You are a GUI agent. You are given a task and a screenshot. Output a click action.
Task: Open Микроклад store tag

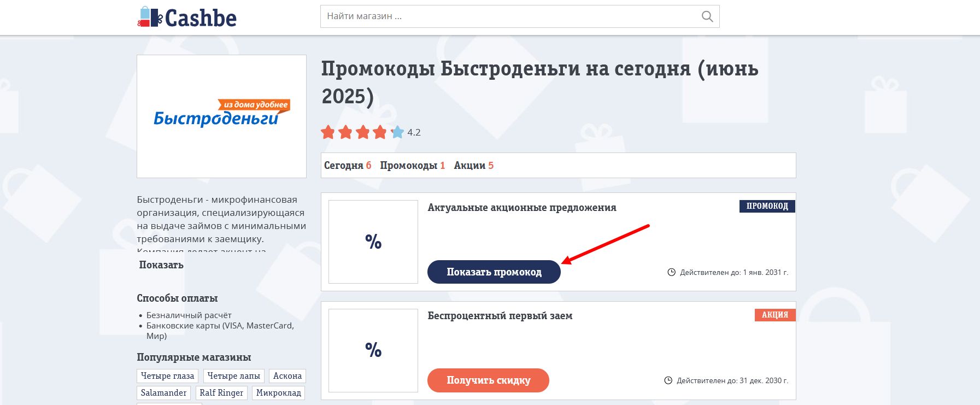click(279, 393)
